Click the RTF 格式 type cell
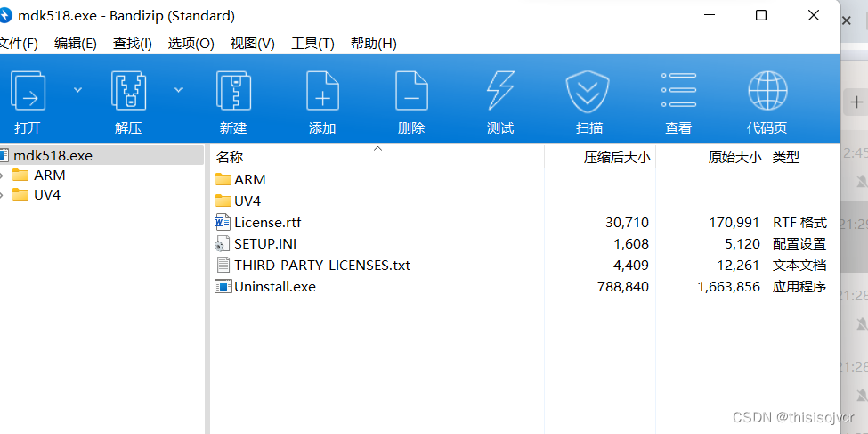The image size is (868, 434). pyautogui.click(x=800, y=222)
